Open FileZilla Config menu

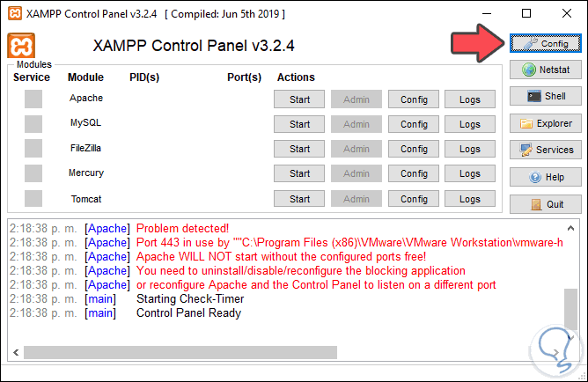[x=414, y=149]
